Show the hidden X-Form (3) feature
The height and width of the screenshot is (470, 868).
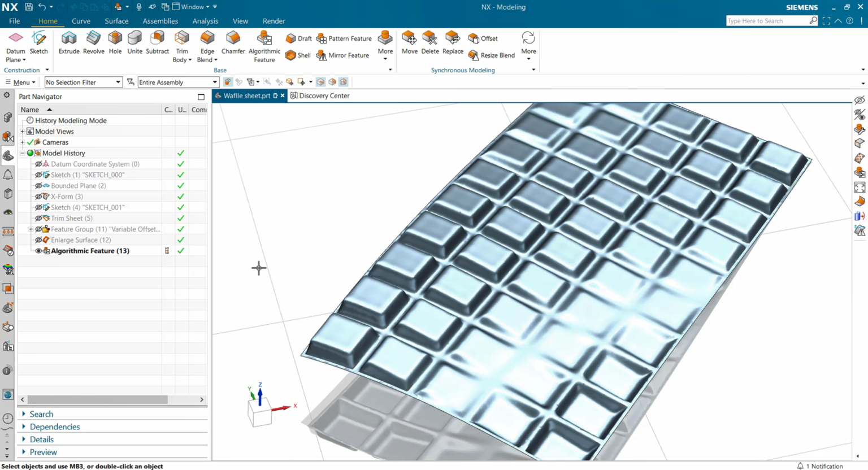[38, 197]
